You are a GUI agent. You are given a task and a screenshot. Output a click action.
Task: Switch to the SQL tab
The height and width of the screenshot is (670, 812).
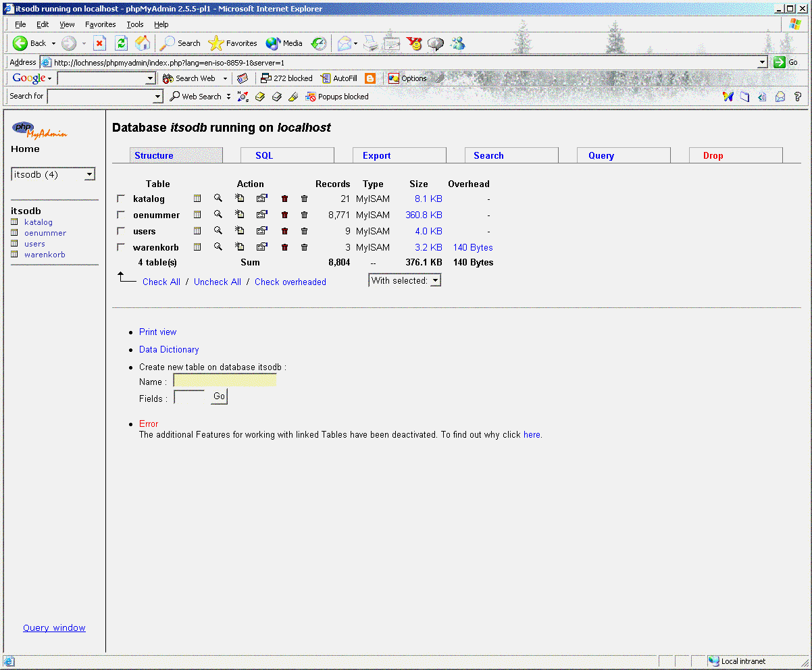tap(264, 155)
